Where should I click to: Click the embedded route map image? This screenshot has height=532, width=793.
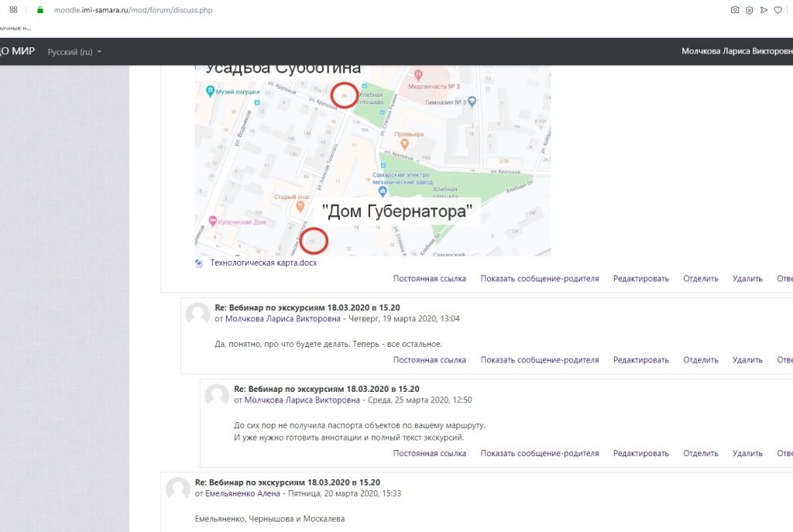coord(372,161)
